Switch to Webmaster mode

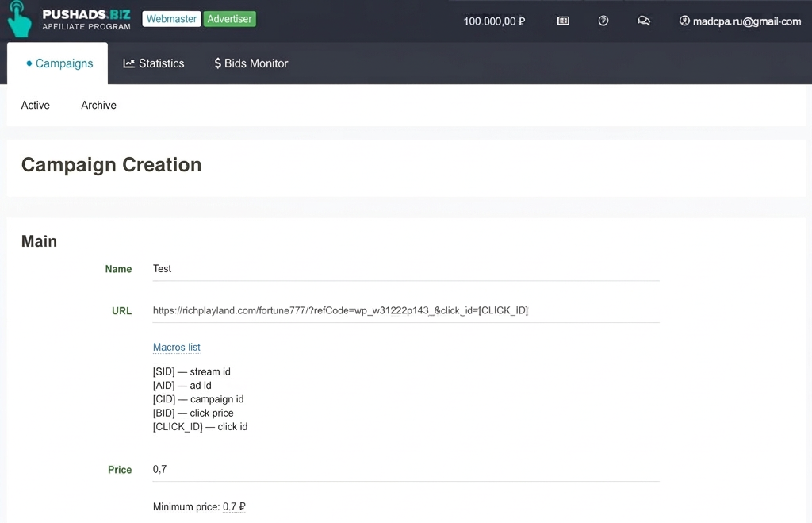pyautogui.click(x=171, y=19)
